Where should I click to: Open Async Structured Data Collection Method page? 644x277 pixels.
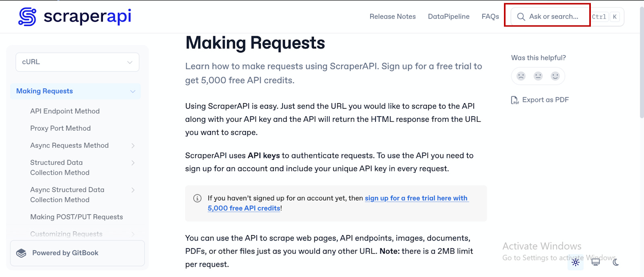coord(67,195)
